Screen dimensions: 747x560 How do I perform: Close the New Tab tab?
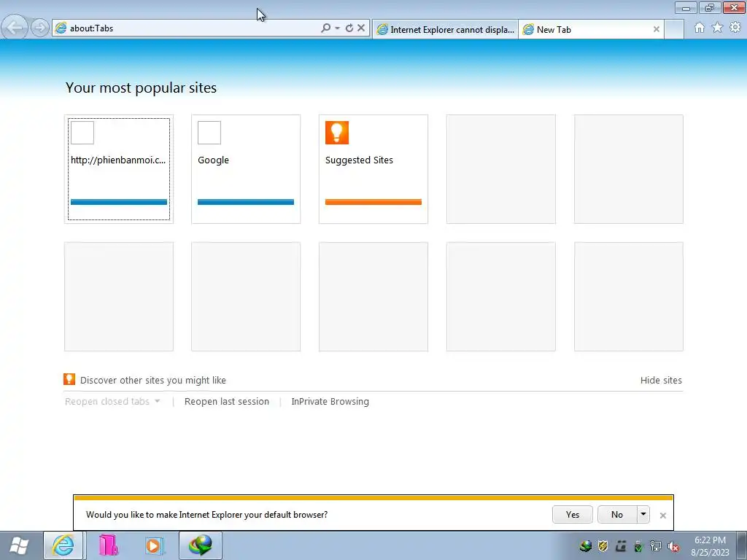656,29
